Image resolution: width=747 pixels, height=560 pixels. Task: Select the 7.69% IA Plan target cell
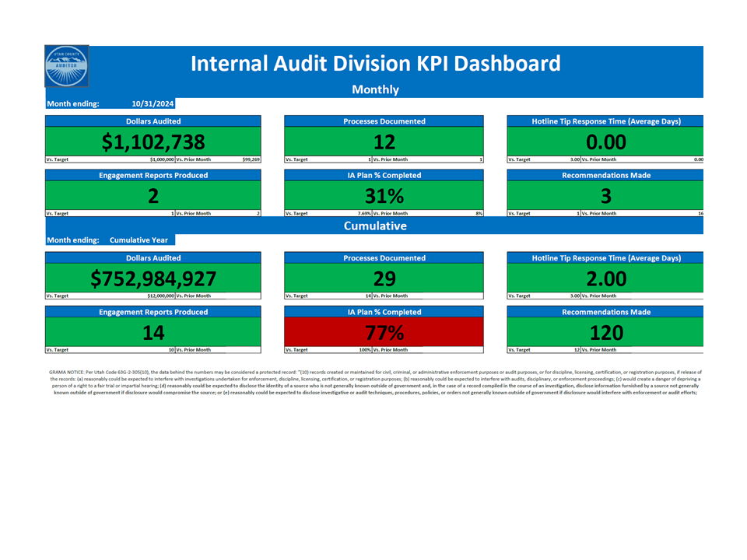359,213
